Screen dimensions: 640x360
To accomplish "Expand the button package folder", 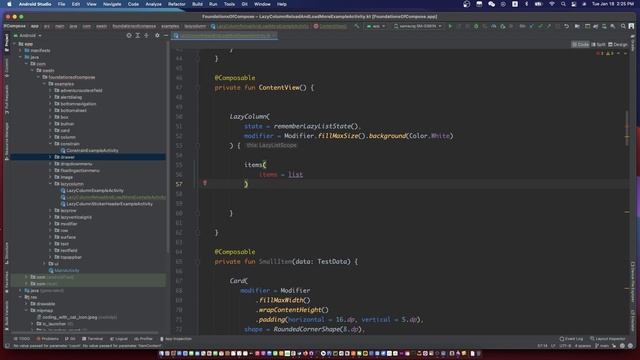I will point(51,124).
